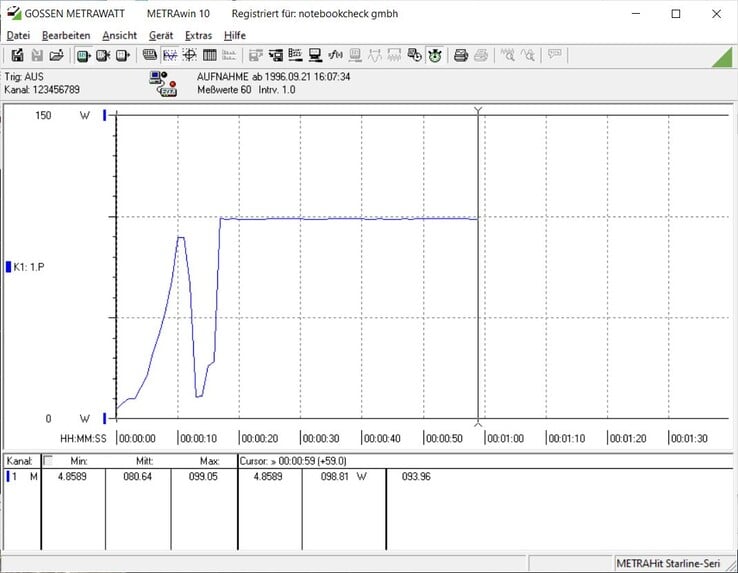Click the first waveform magnifier zoom icon
The height and width of the screenshot is (573, 738).
click(507, 56)
